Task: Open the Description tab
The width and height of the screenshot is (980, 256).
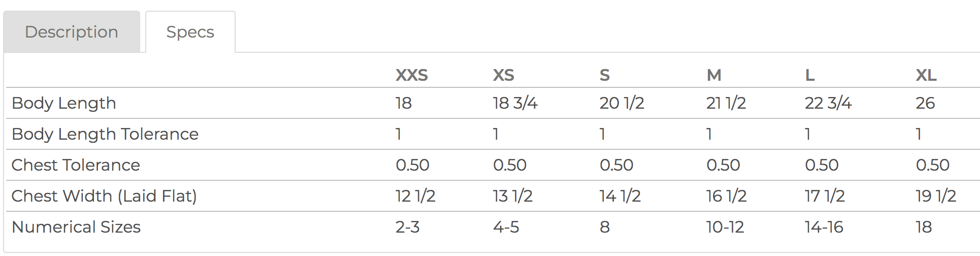Action: 72,32
